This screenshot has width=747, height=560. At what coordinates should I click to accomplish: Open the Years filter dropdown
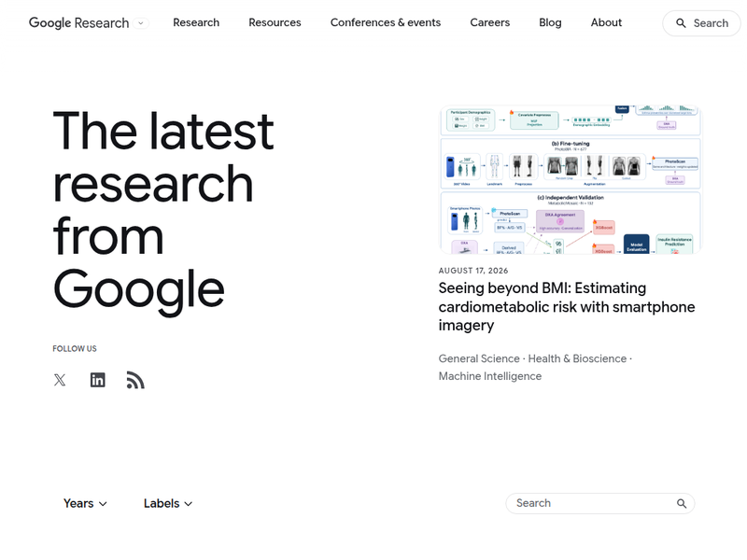coord(85,503)
